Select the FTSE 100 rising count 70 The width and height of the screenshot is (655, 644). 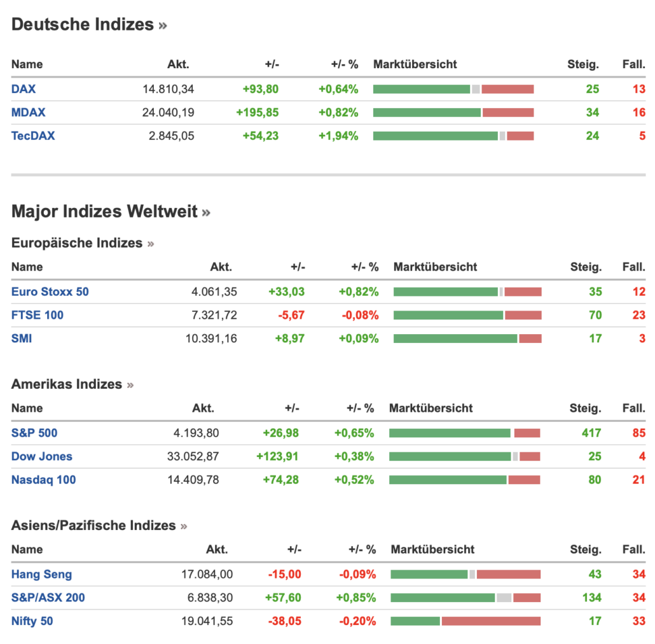(x=595, y=315)
